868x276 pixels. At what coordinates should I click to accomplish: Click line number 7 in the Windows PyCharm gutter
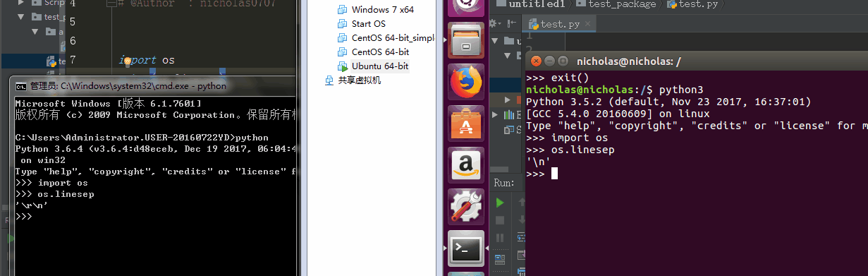pyautogui.click(x=73, y=61)
